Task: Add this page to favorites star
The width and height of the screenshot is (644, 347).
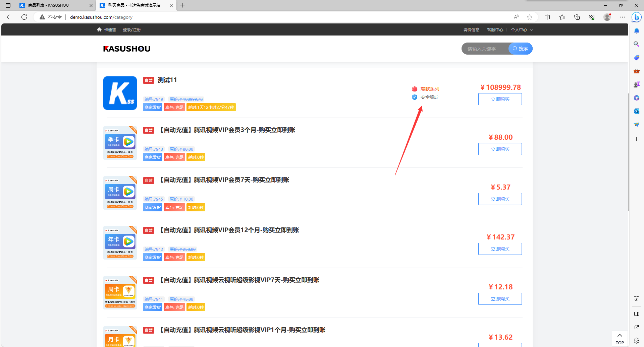Action: coord(530,17)
